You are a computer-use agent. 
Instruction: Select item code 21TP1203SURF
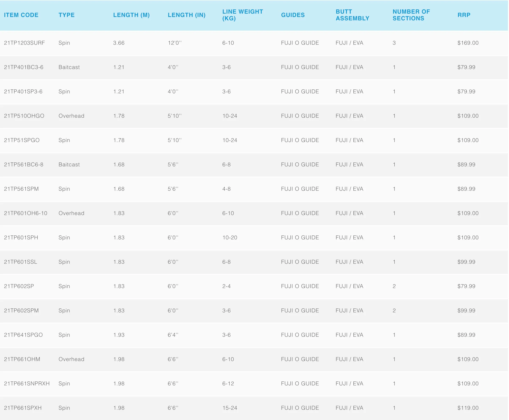24,43
